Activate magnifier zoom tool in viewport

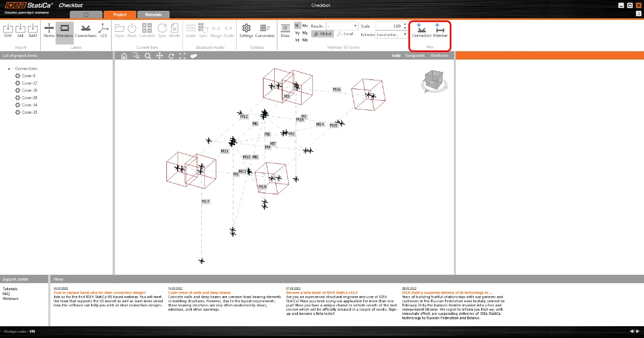pyautogui.click(x=148, y=55)
